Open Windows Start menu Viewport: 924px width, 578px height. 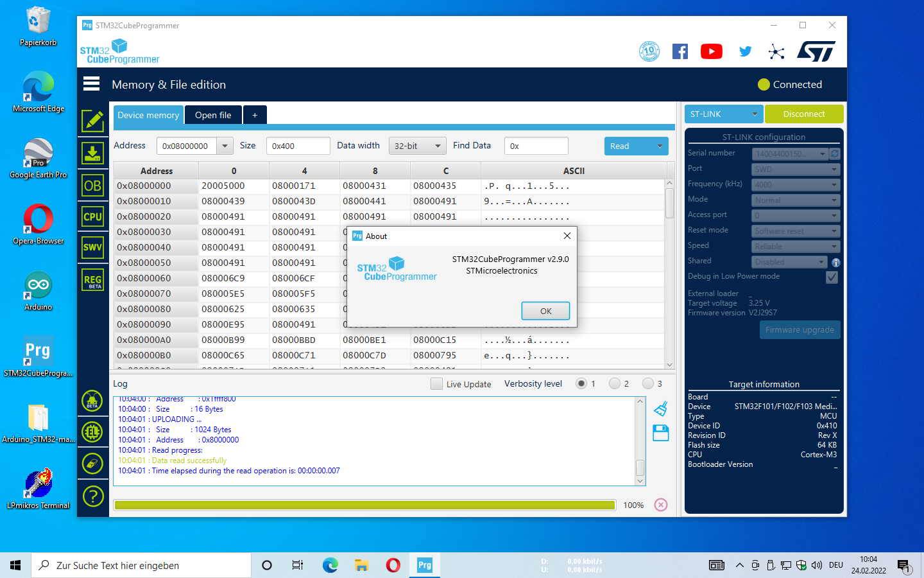coord(15,565)
